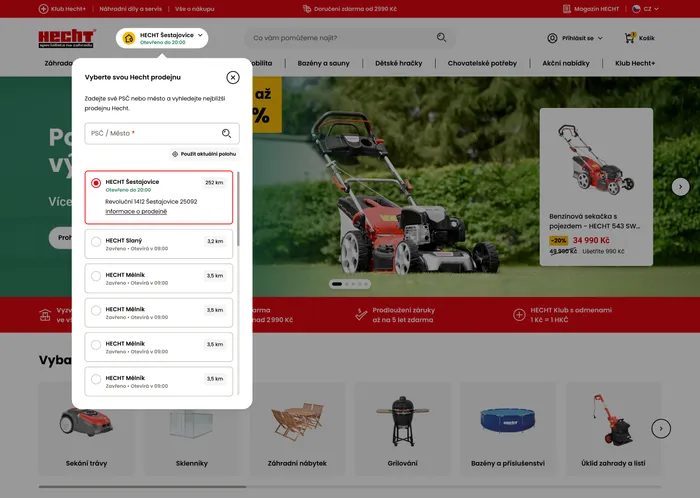
Task: Open the Sekání trávy robot mower image
Action: coord(86,421)
